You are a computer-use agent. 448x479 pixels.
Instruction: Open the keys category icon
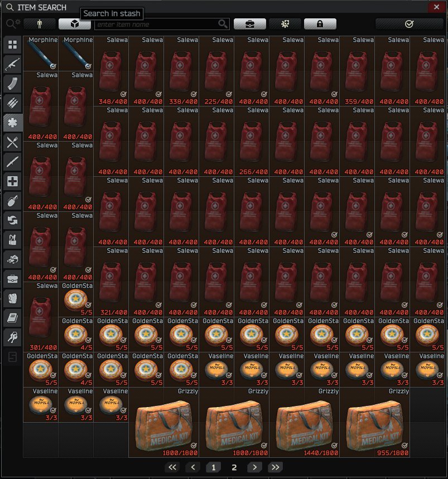(12, 338)
